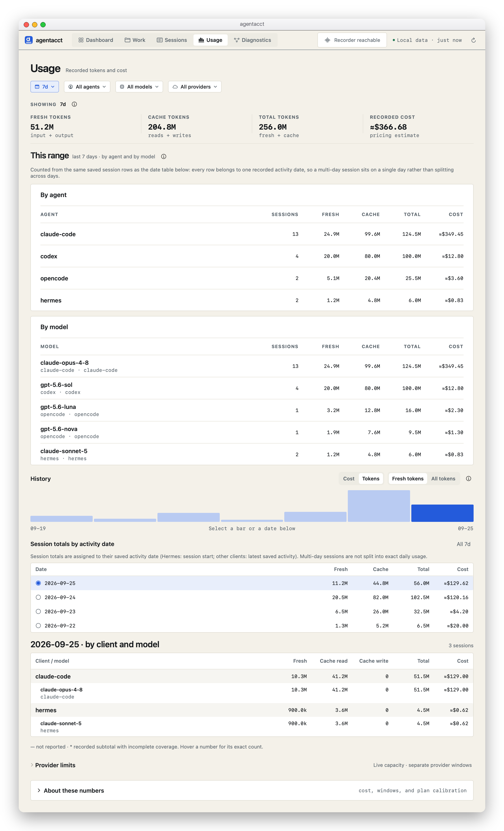Switch history chart to Cost
Viewport: 504px width, 831px height.
(349, 479)
